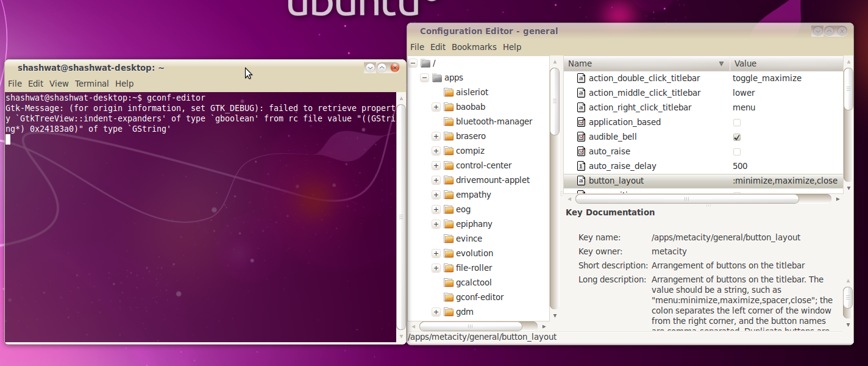Click the string icon for action_right_click_titlebar

[x=581, y=107]
